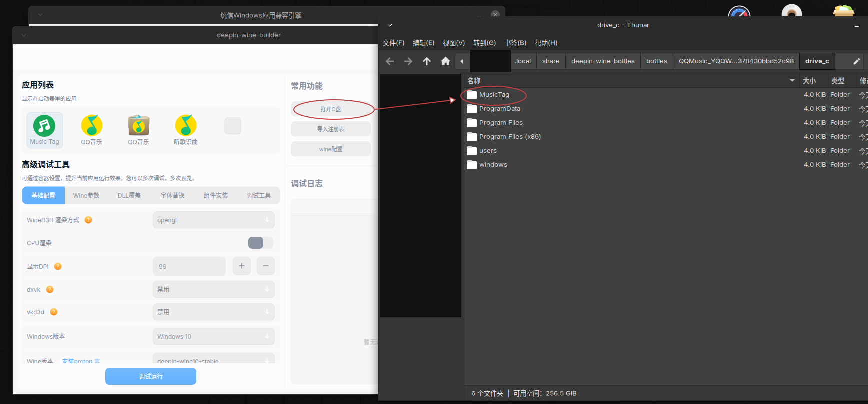
Task: Click help icon beside WineD3D 渲染方式
Action: tap(88, 220)
